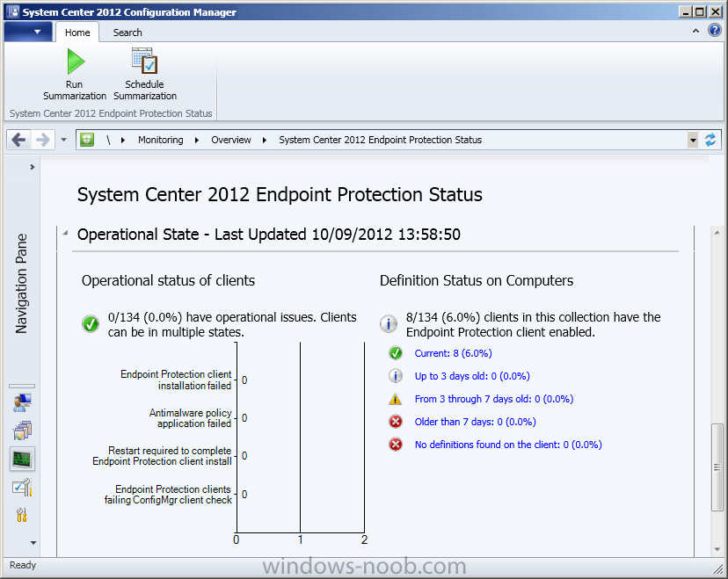The width and height of the screenshot is (728, 579).
Task: Expand the root breadcrumb arrow after the backslash
Action: point(123,140)
